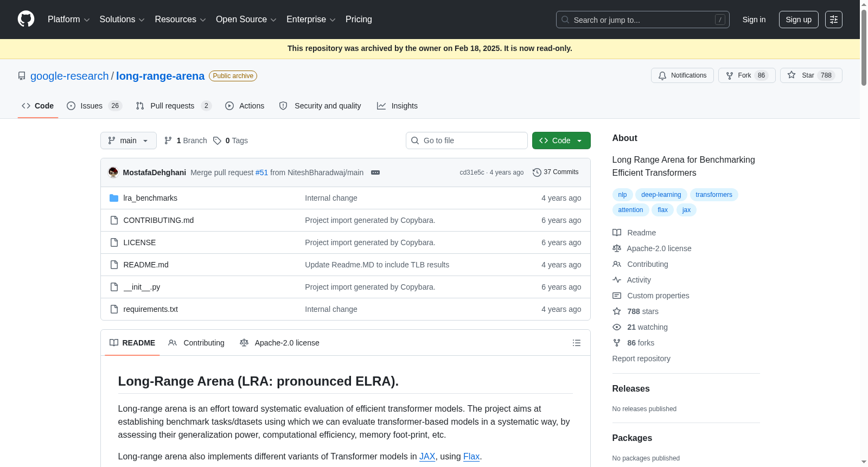Click the Sign in link
Viewport: 868px width, 467px height.
click(754, 20)
